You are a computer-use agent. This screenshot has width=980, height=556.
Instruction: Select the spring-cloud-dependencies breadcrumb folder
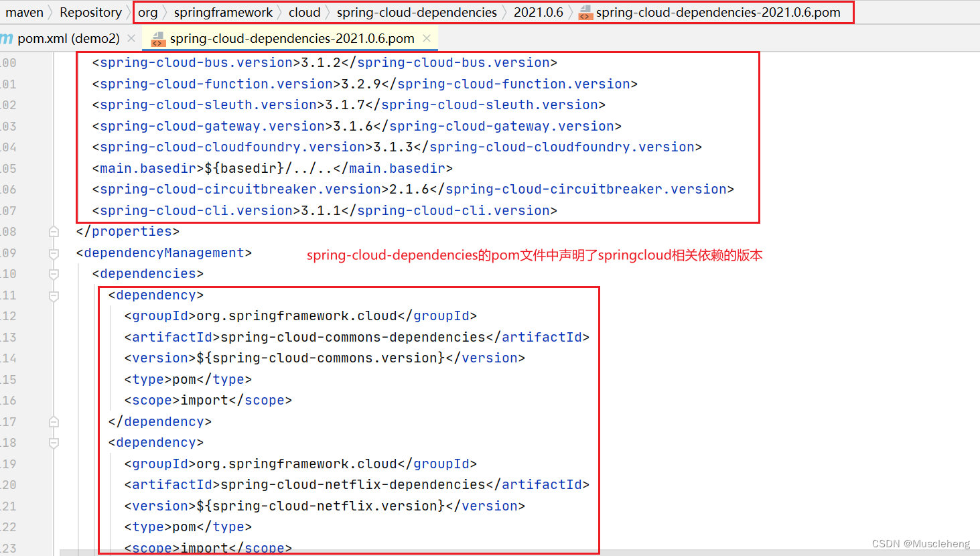(417, 12)
